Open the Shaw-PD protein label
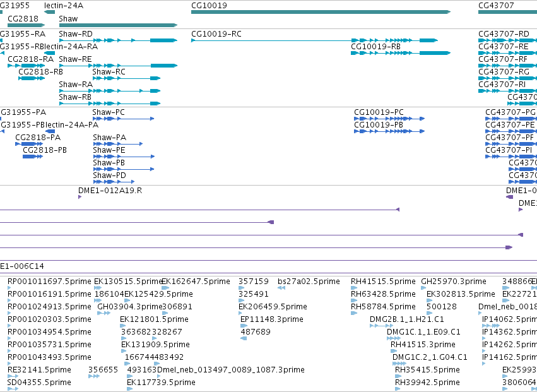Screen dimensions: 537x392 pos(110,176)
